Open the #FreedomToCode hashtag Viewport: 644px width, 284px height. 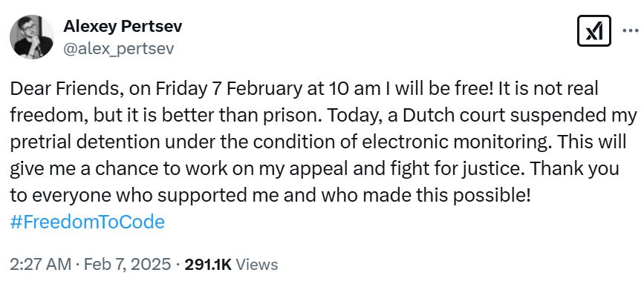pos(87,222)
